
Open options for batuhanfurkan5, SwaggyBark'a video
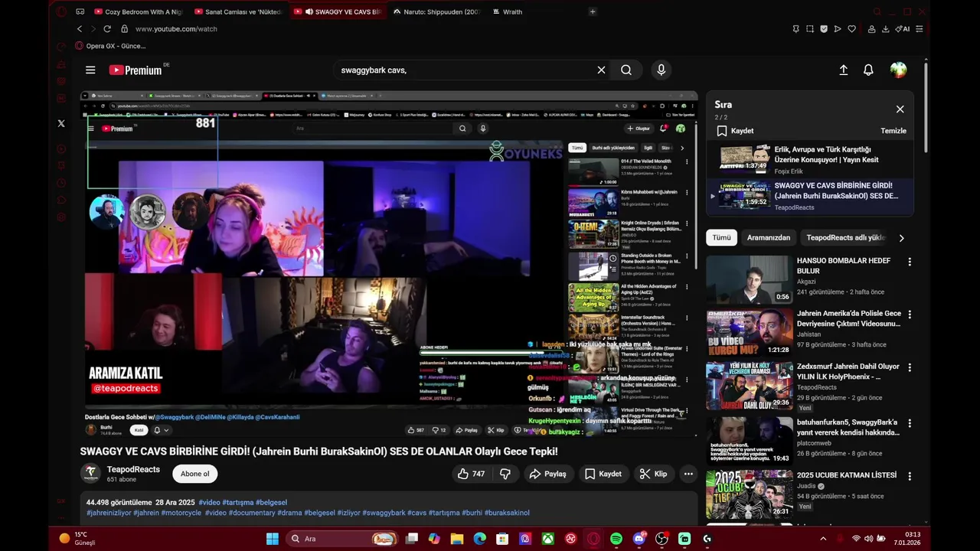tap(910, 422)
